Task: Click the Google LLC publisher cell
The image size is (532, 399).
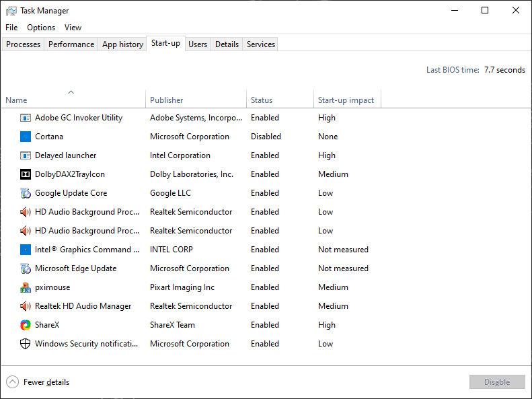Action: coord(170,193)
